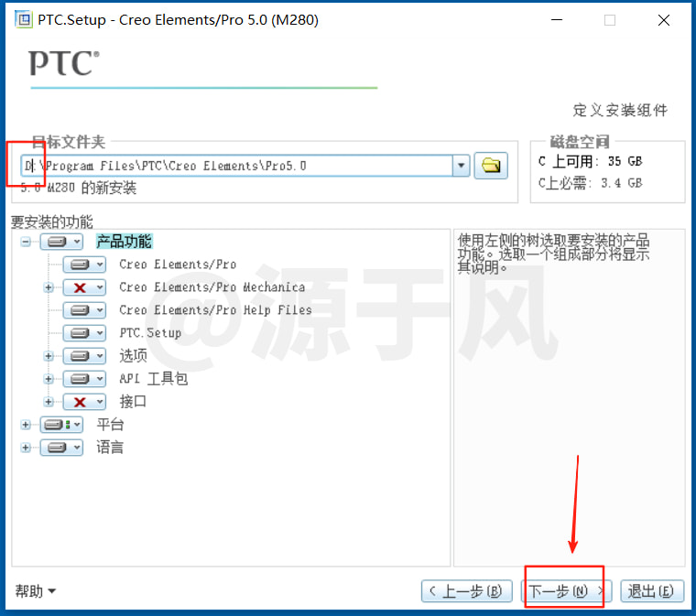
Task: Select Creo Elements/Pro Help Files label
Action: 215,310
